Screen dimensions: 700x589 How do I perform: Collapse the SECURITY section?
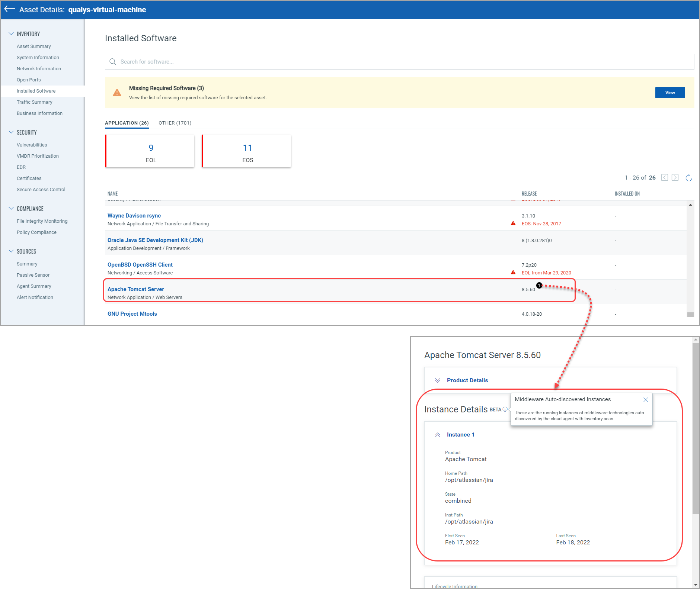tap(11, 132)
